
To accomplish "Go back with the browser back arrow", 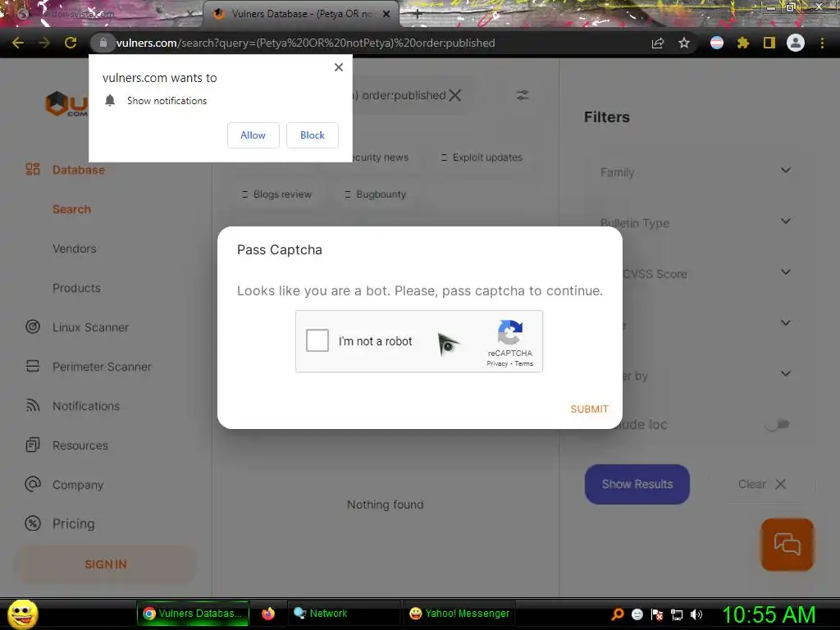I will pyautogui.click(x=18, y=43).
